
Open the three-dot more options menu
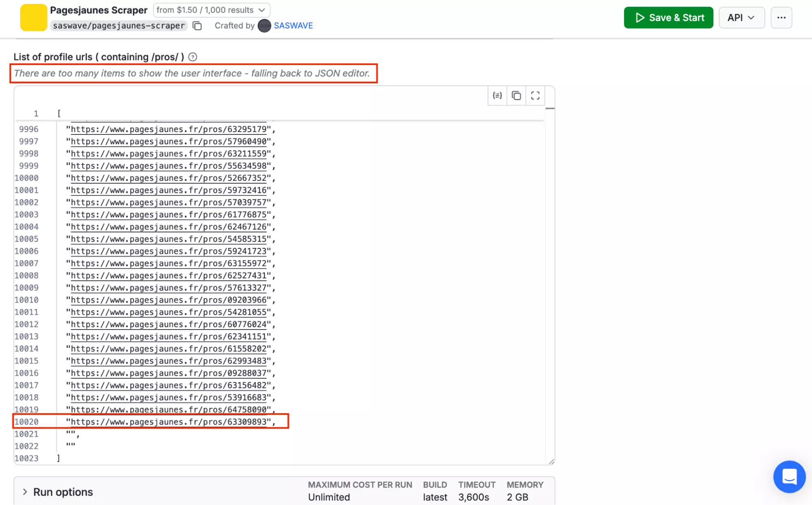(x=782, y=17)
